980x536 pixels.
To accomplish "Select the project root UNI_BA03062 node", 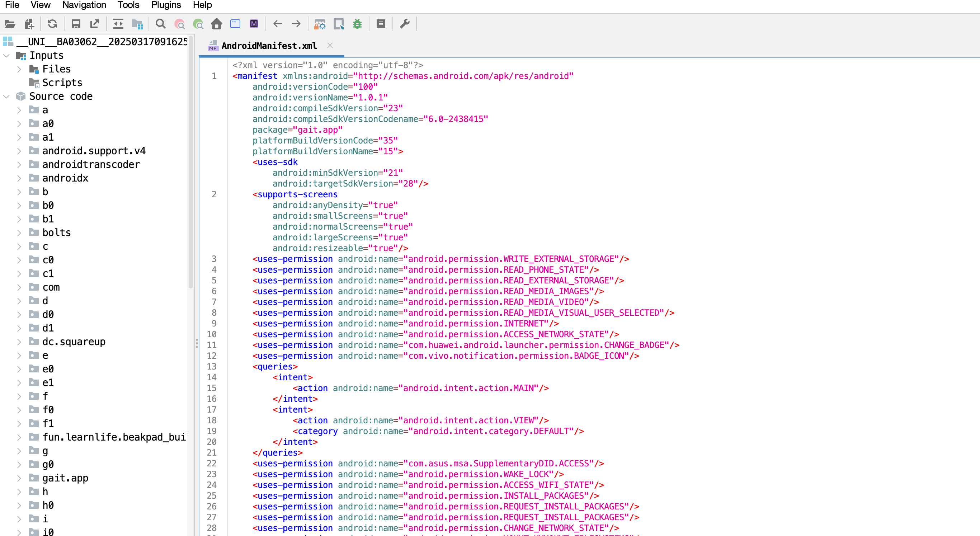I will [x=95, y=42].
